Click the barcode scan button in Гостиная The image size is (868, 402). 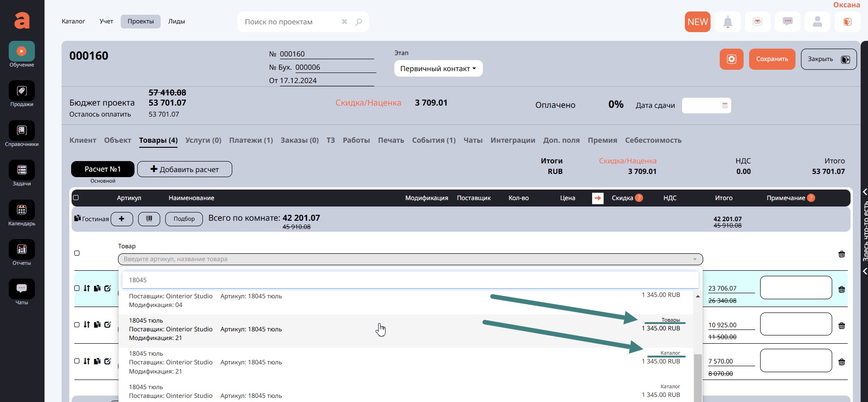[149, 219]
